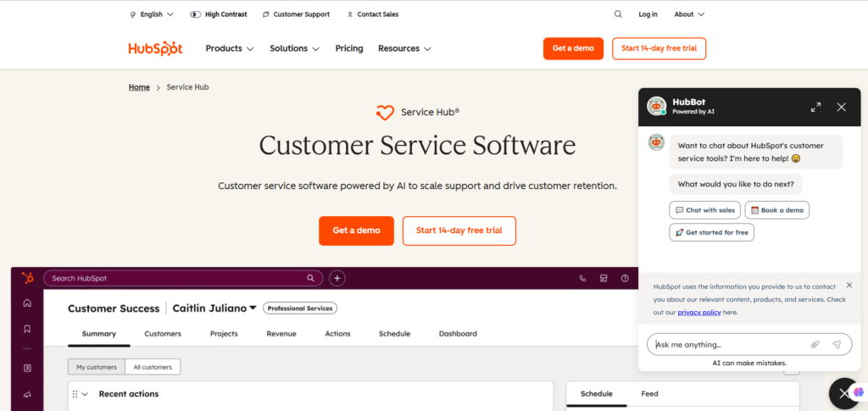The image size is (868, 411).
Task: Switch to the Customers tab
Action: click(x=163, y=334)
